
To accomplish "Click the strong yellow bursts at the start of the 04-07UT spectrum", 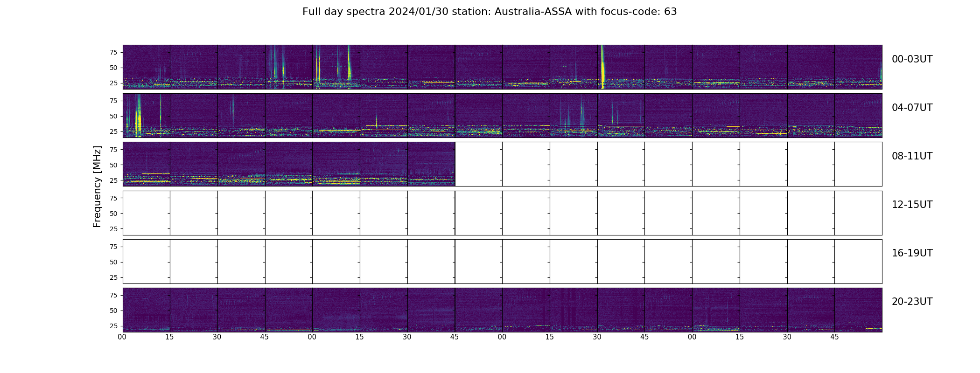I will point(138,115).
